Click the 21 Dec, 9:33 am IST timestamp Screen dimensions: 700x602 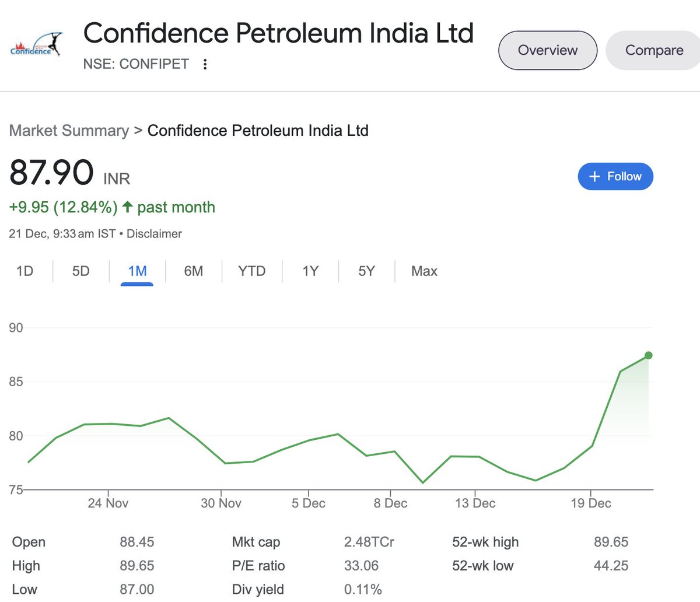click(x=62, y=234)
